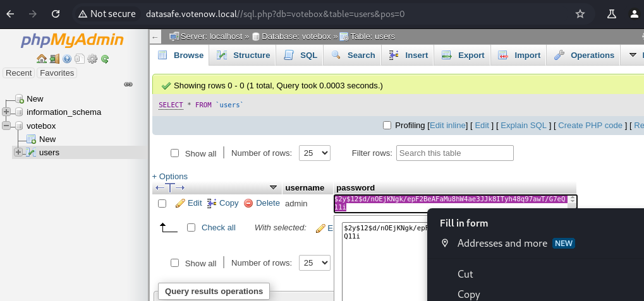Click the log out door icon
Viewport: 644px width, 301px height.
54,59
